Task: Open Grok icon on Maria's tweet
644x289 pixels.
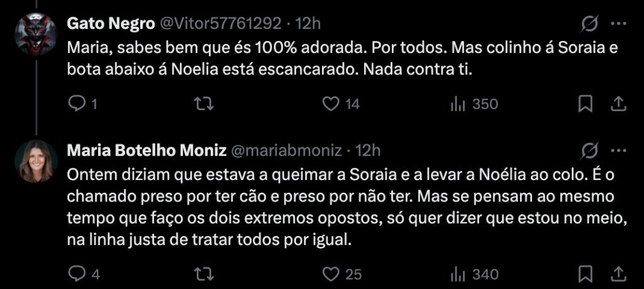Action: 590,150
